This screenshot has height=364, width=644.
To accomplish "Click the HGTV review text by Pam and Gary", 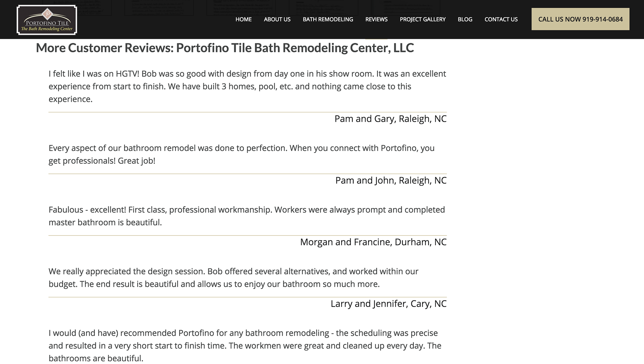I will [248, 86].
